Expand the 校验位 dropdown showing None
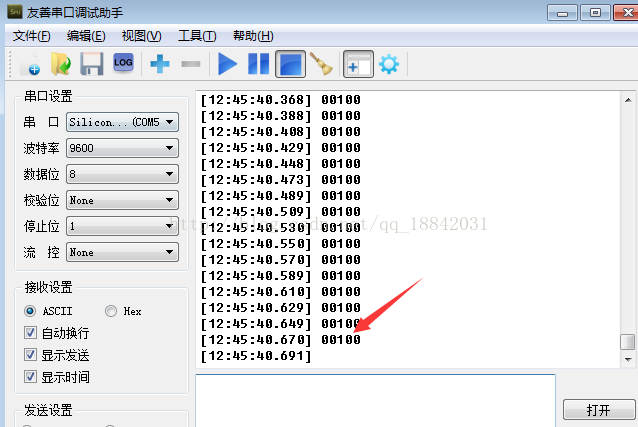638x427 pixels. pos(122,200)
